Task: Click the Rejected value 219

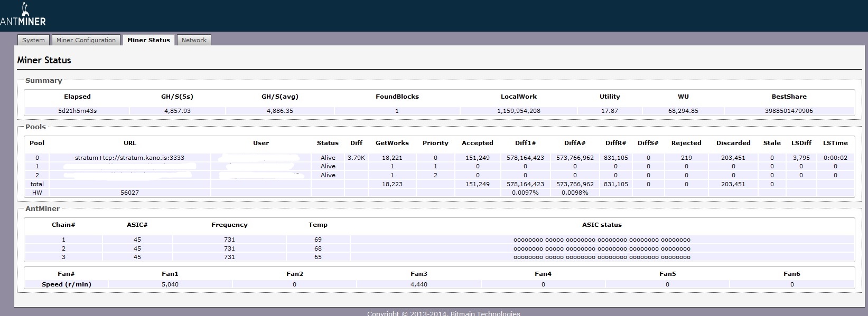Action: [x=686, y=158]
